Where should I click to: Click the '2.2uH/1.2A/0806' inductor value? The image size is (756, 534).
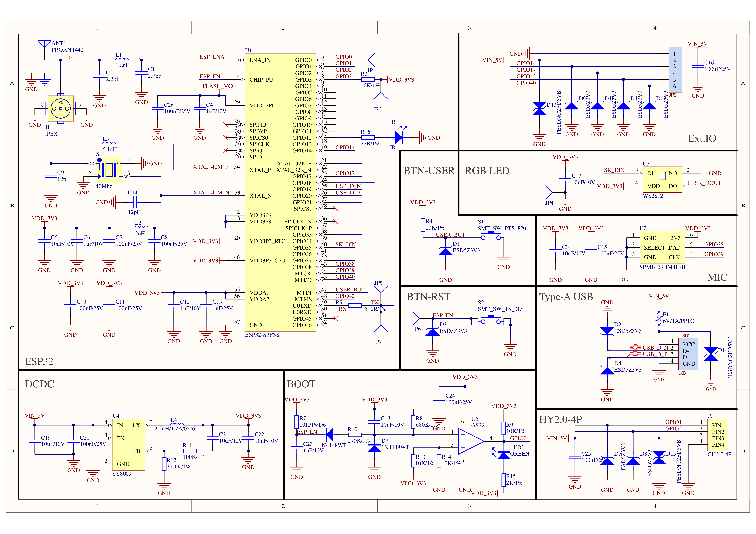tap(175, 429)
